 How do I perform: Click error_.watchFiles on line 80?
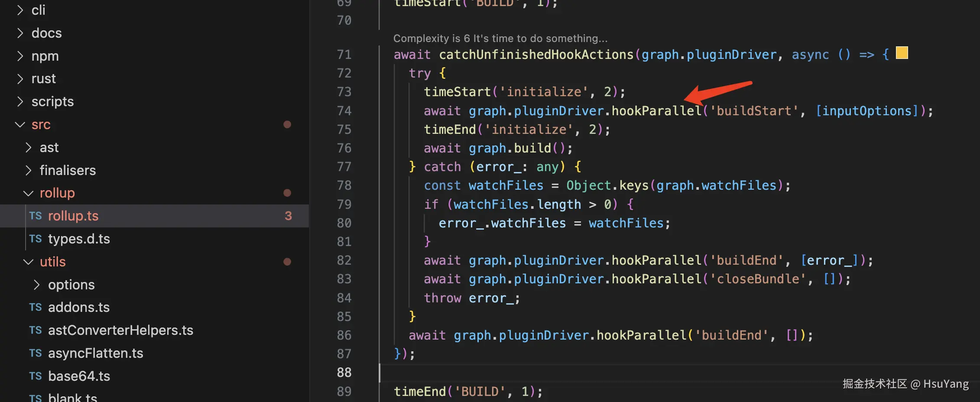(502, 223)
